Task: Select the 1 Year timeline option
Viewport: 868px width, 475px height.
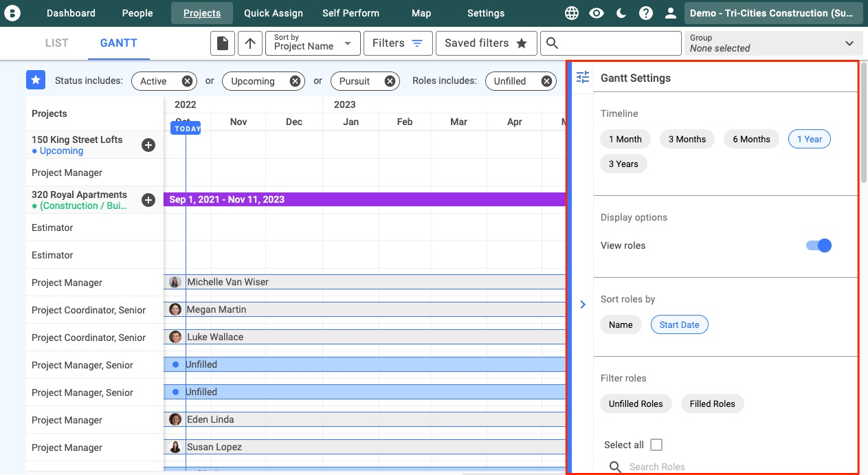Action: click(810, 139)
